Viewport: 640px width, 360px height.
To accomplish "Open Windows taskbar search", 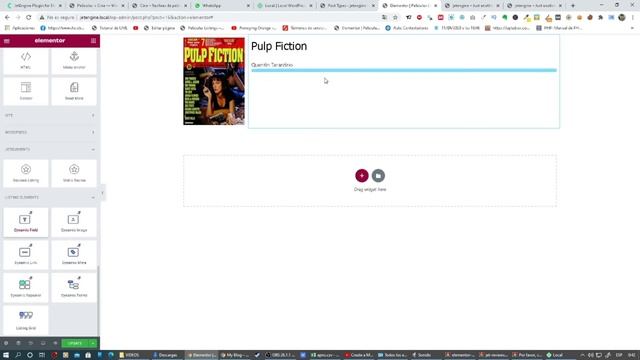I will [18, 355].
